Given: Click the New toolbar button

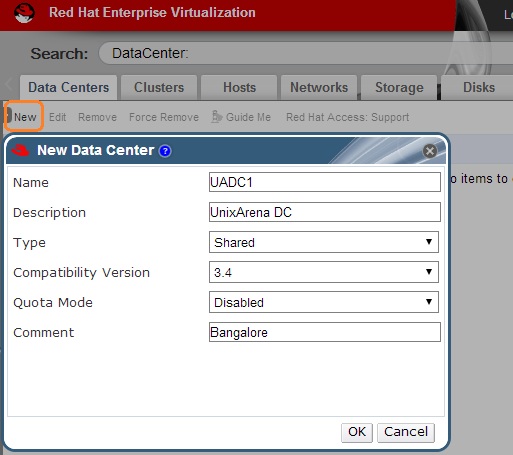Looking at the screenshot, I should click(25, 117).
